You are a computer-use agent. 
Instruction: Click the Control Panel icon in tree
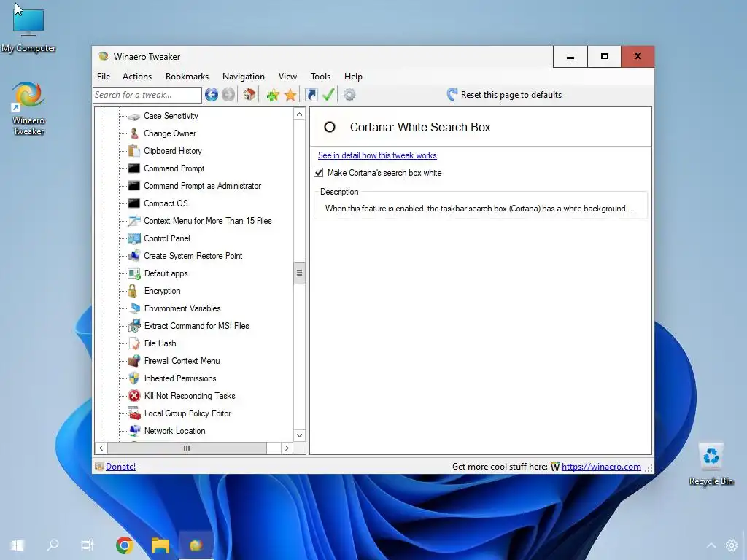(x=134, y=238)
